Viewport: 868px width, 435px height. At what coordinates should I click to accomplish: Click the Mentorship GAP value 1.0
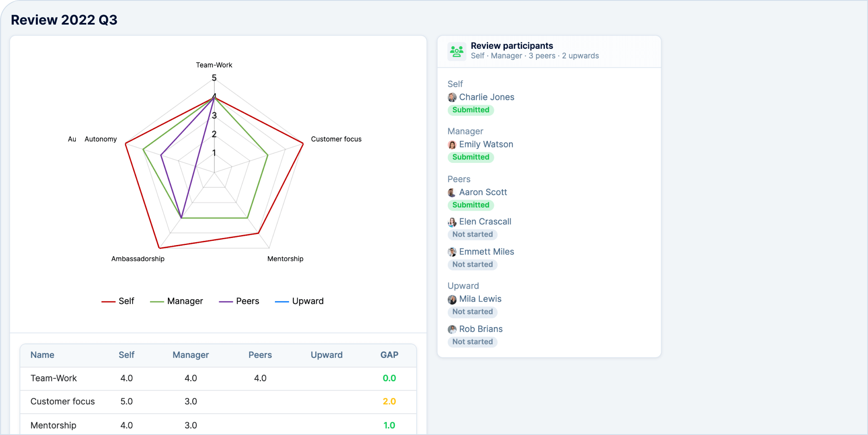click(389, 425)
